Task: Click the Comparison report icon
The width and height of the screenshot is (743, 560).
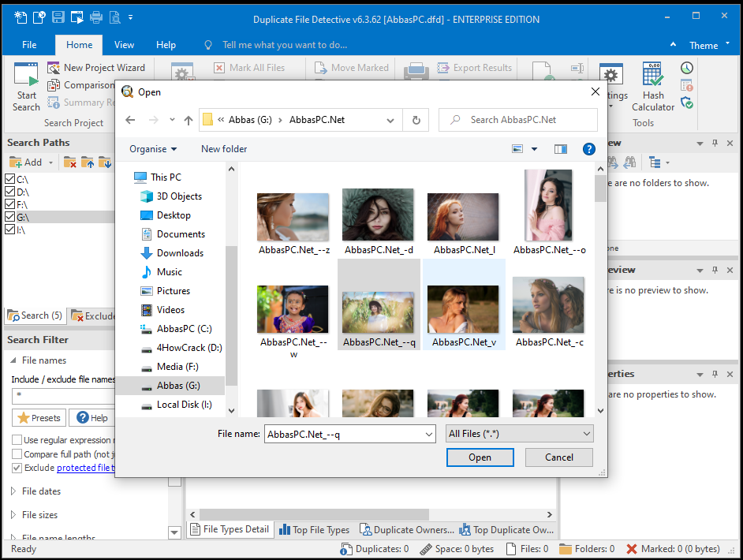Action: tap(53, 85)
